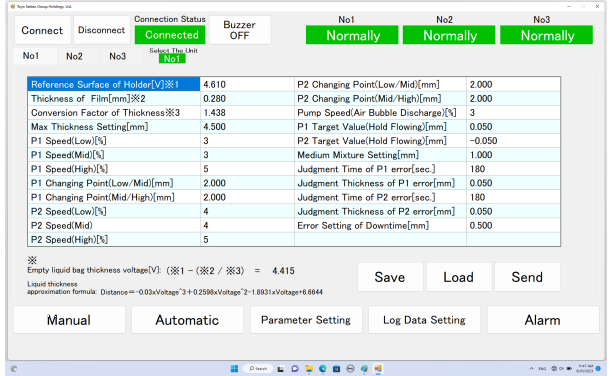
Task: Open Microsoft Edge from the taskbar
Action: pos(323,369)
